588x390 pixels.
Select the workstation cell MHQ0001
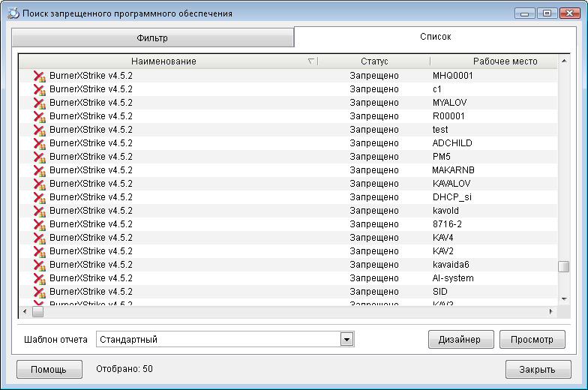453,76
